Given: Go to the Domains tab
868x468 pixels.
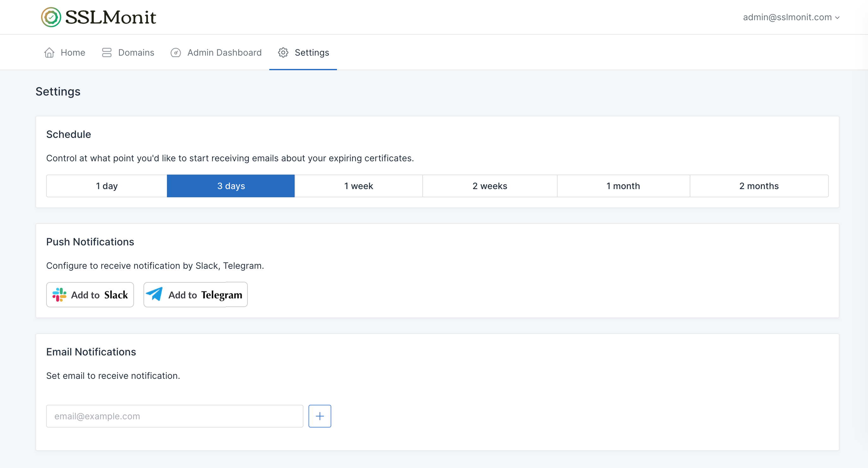Looking at the screenshot, I should [136, 52].
